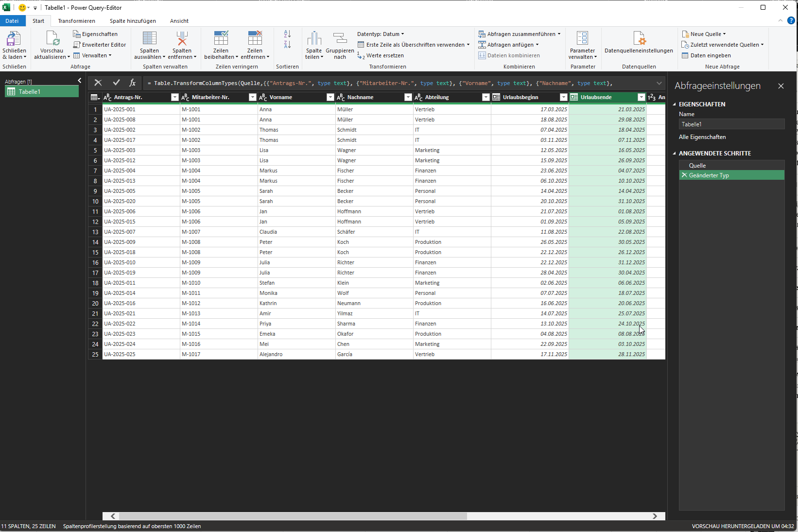798x532 pixels.
Task: Click Parameter verwalten icon
Action: click(582, 38)
